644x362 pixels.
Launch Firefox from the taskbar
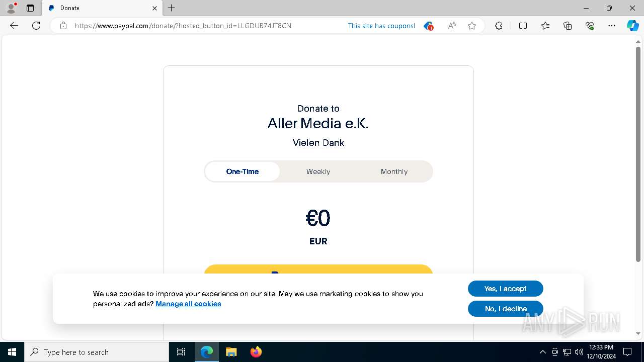point(256,352)
